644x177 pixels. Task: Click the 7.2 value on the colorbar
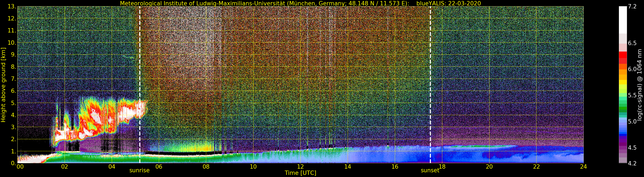point(632,6)
